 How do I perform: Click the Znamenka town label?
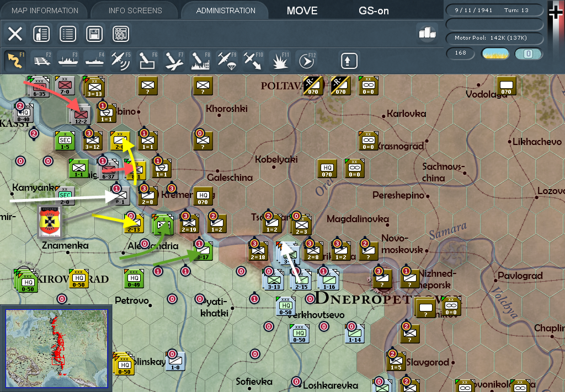(65, 245)
